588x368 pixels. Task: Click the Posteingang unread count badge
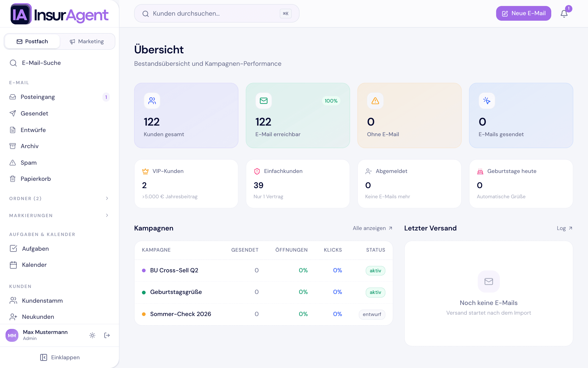(106, 97)
